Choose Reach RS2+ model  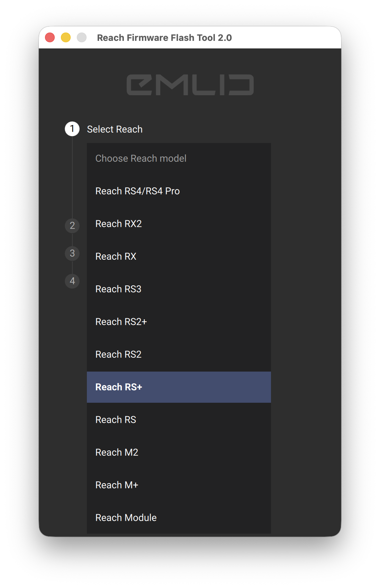pyautogui.click(x=179, y=322)
